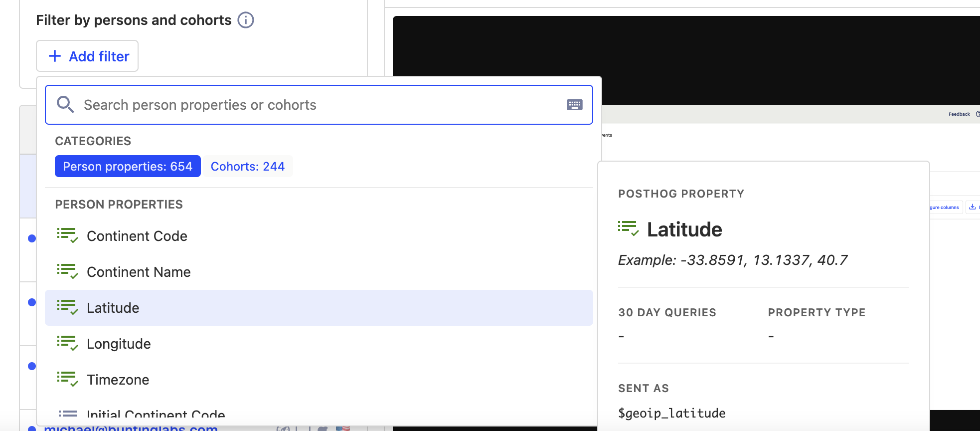
Task: Click the Add filter button
Action: [87, 56]
